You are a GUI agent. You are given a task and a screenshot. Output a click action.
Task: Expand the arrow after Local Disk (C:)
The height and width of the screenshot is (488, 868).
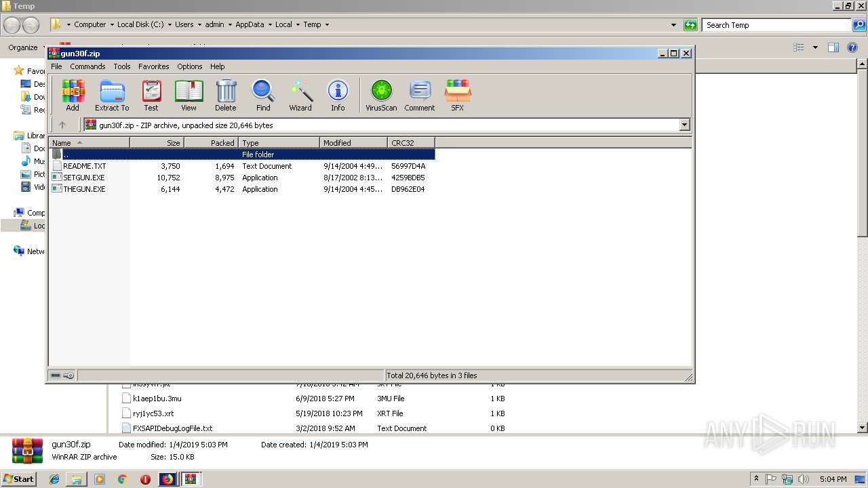(170, 24)
